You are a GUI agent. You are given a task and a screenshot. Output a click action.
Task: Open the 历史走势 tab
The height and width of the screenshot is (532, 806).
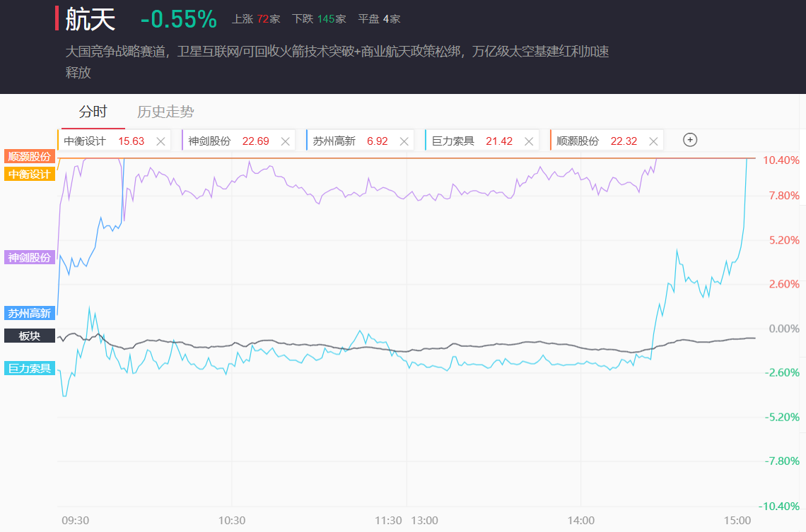point(165,112)
